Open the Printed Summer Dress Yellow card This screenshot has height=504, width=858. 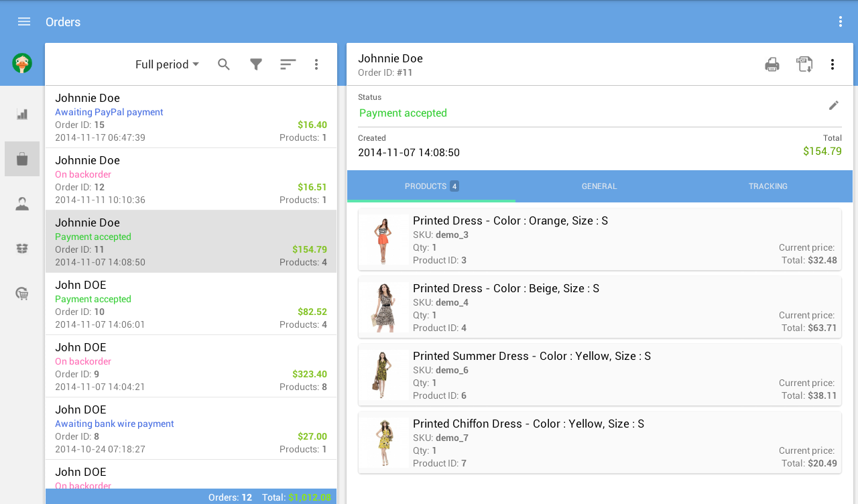pyautogui.click(x=600, y=375)
